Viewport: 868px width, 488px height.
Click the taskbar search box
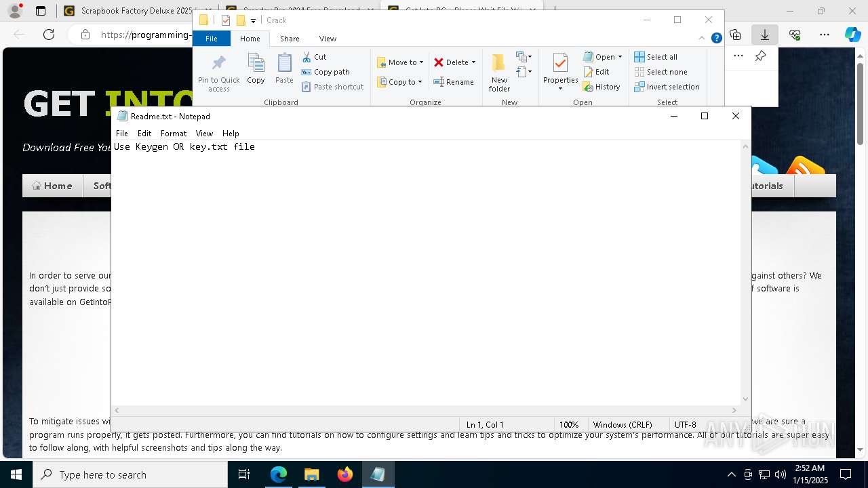point(130,474)
